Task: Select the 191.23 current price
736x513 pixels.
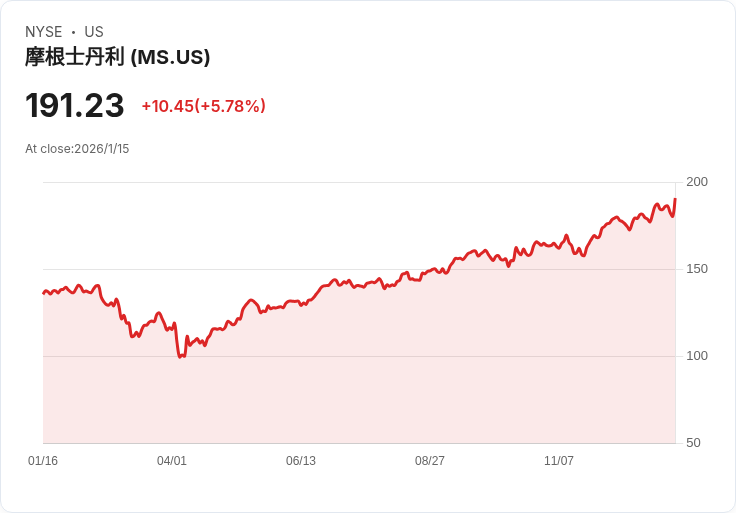Action: (x=75, y=105)
